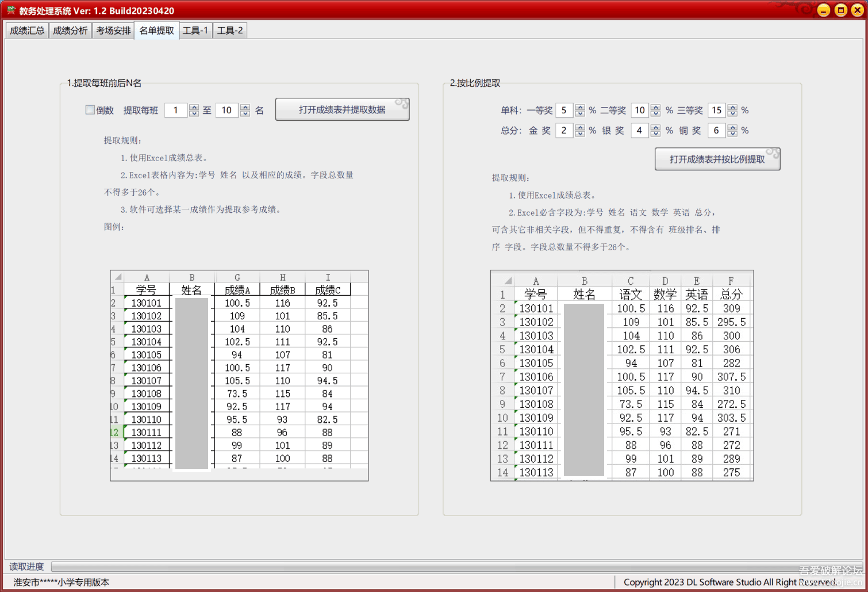This screenshot has width=868, height=592.
Task: Click inside the 一等奖 value input field
Action: [x=564, y=110]
